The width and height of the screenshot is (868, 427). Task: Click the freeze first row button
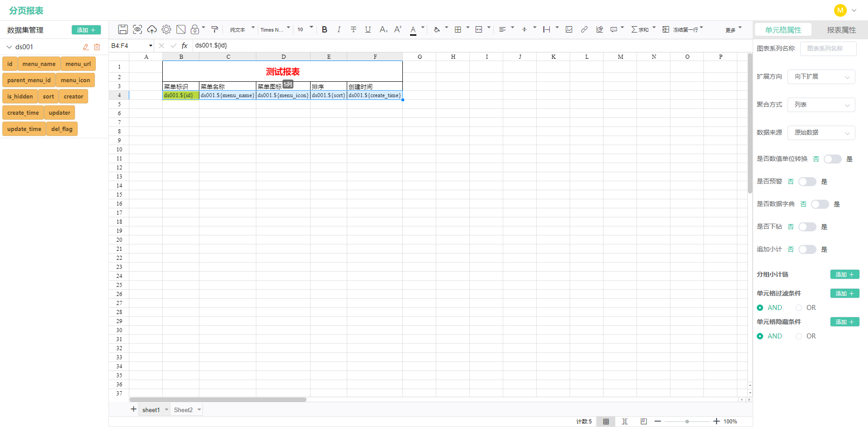coord(680,29)
